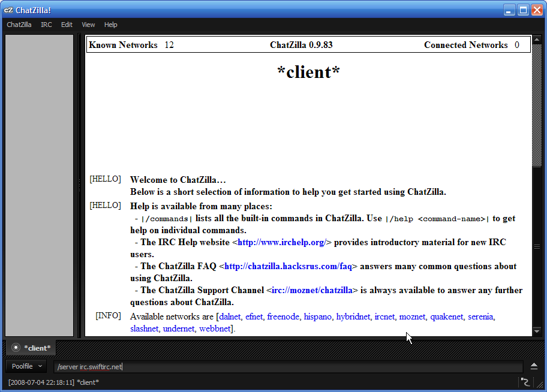Click the [INFO] message tag
547x392 pixels.
pyautogui.click(x=108, y=316)
